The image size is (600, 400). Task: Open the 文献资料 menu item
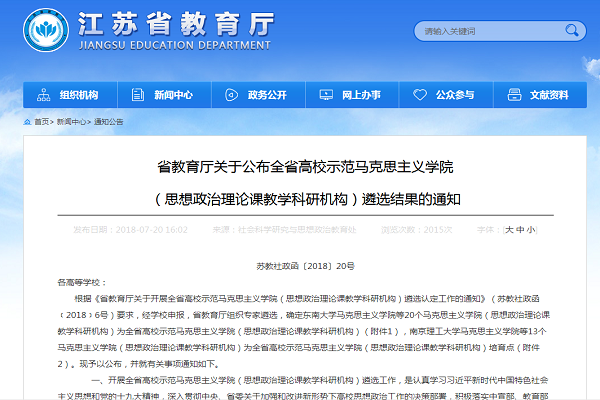pyautogui.click(x=549, y=95)
